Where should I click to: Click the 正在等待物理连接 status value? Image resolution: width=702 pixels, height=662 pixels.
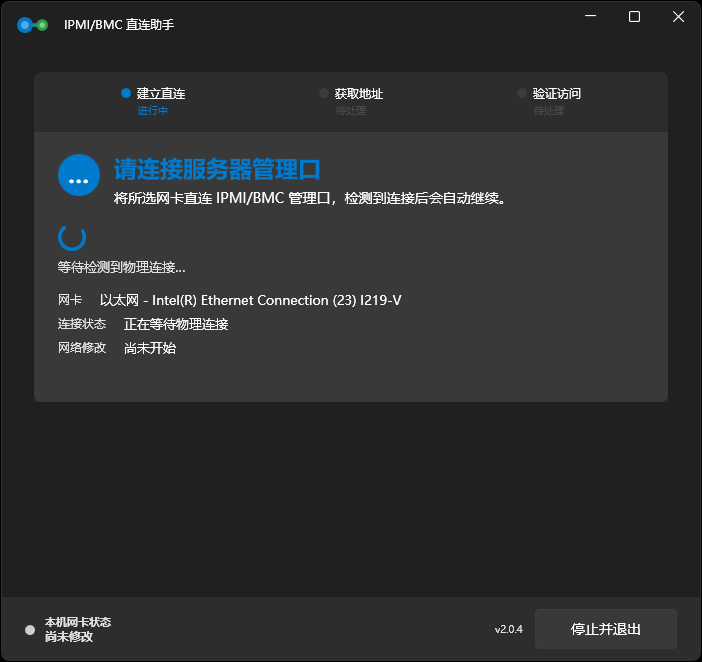[x=176, y=324]
